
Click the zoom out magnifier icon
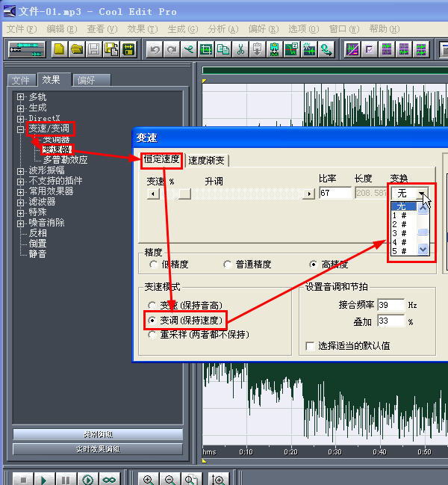[x=170, y=480]
